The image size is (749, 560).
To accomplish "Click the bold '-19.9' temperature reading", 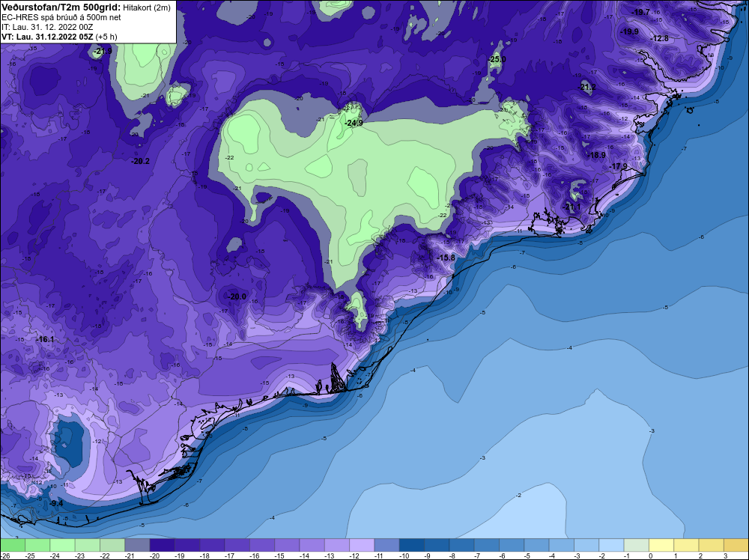I will coord(630,32).
